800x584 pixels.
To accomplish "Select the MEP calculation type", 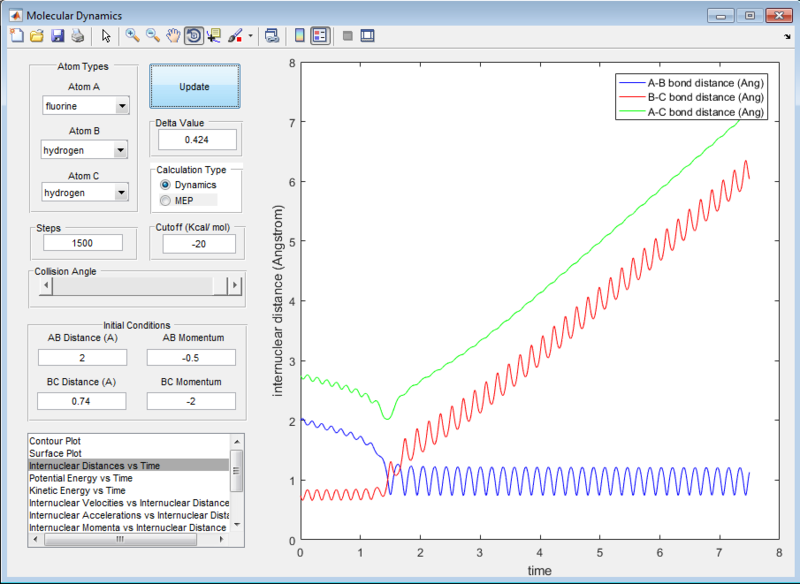I will coord(166,201).
